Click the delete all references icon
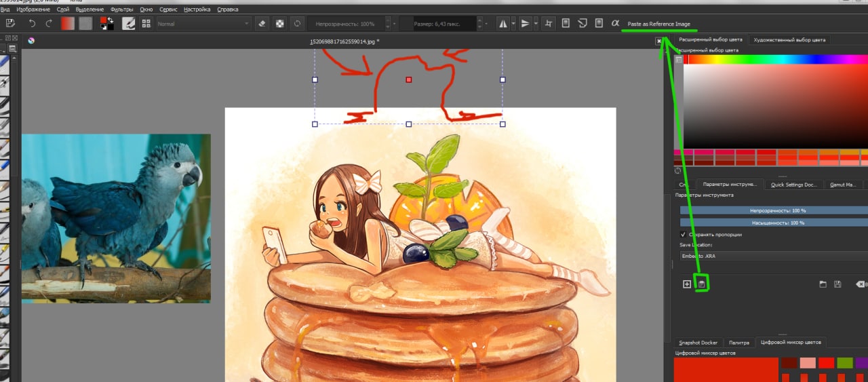Viewport: 868px width, 382px height. [861, 284]
